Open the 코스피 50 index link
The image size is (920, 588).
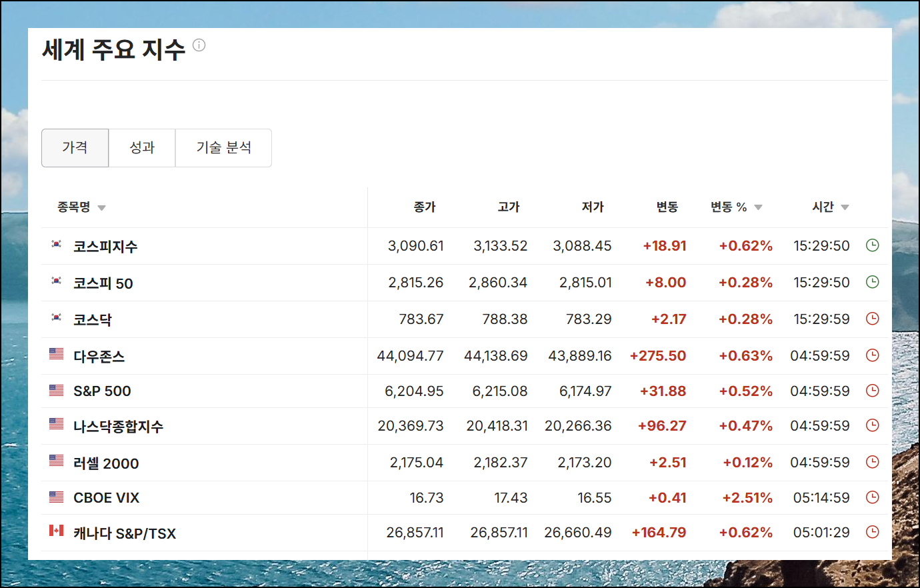[103, 283]
